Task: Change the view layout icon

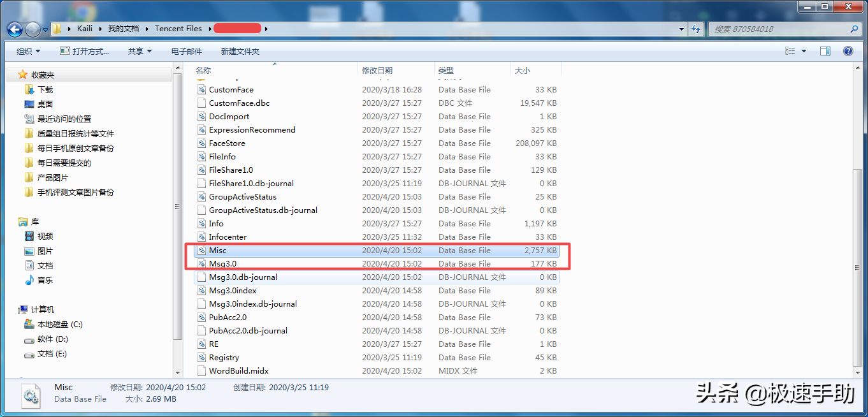Action: point(790,51)
